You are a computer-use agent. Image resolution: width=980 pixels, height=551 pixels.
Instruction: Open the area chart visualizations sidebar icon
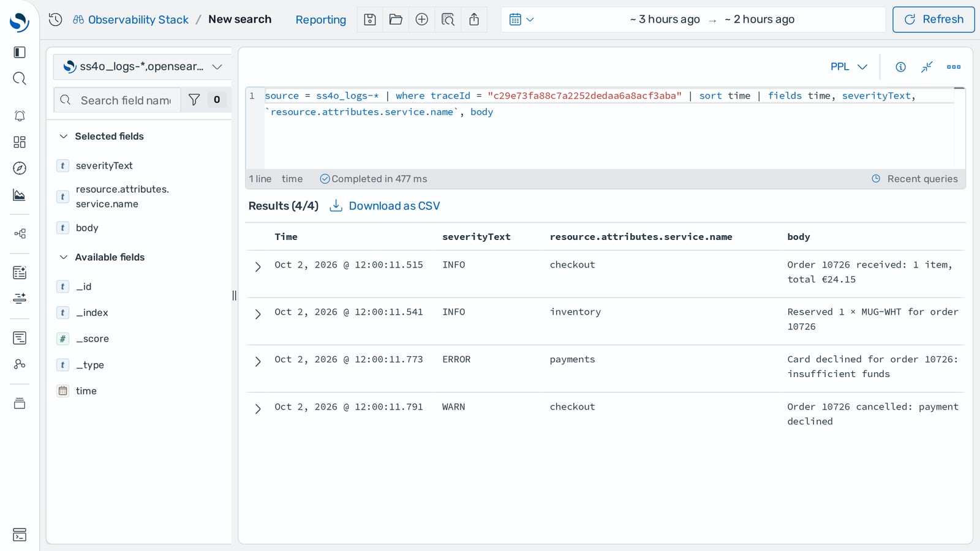coord(20,195)
